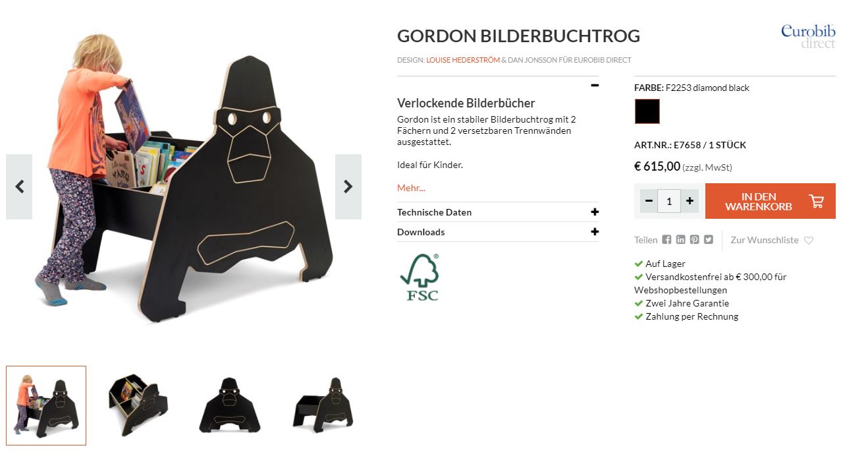Share product on Facebook icon

(666, 240)
